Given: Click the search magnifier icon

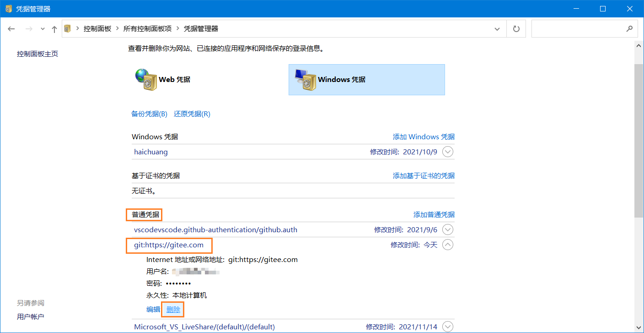Looking at the screenshot, I should pos(630,28).
